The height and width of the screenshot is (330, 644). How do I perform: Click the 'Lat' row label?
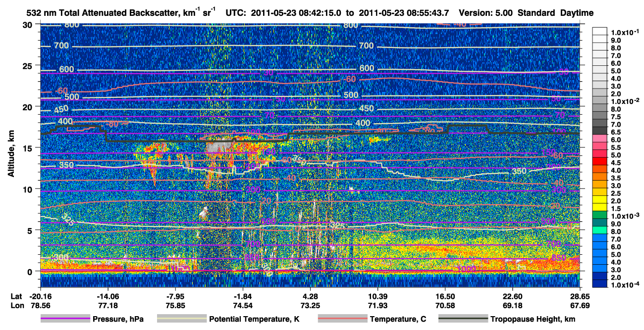16,296
